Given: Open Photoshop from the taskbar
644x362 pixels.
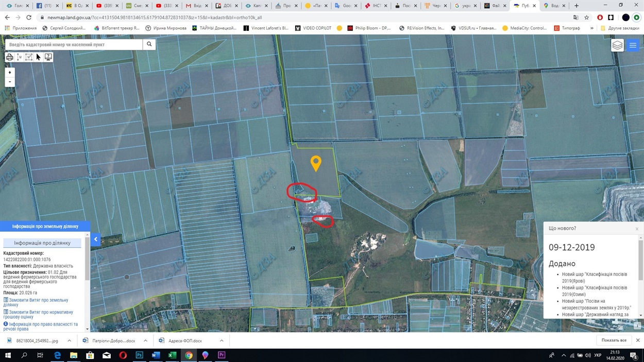Looking at the screenshot, I should tap(139, 355).
